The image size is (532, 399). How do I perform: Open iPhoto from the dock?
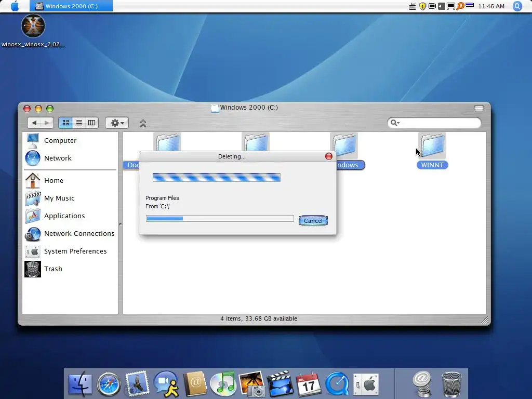coord(252,384)
